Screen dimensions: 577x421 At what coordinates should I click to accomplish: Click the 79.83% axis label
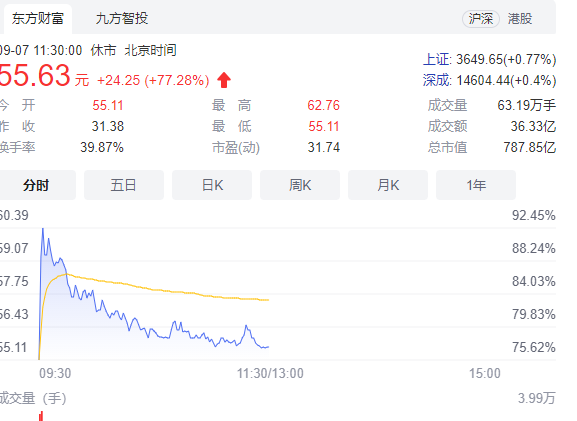point(534,314)
